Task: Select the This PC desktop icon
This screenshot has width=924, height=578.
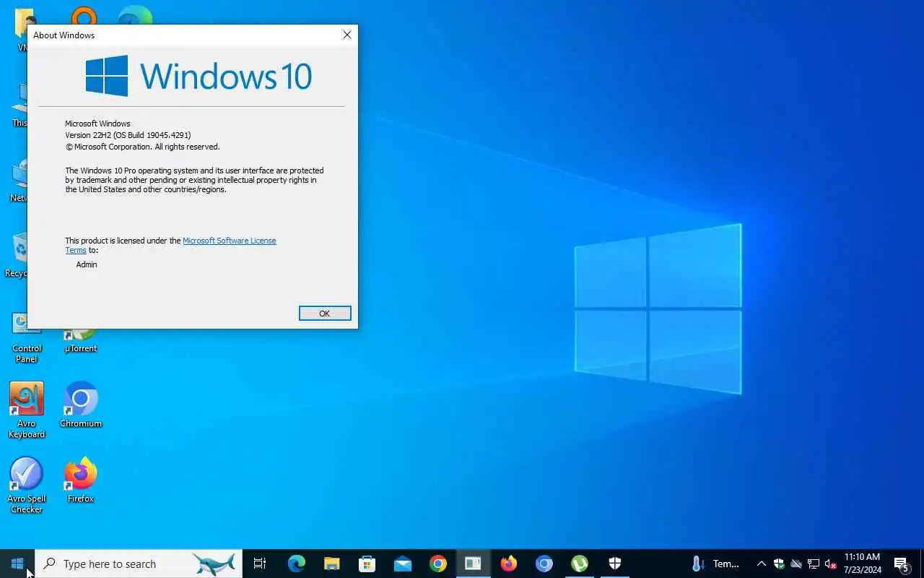Action: pyautogui.click(x=19, y=106)
